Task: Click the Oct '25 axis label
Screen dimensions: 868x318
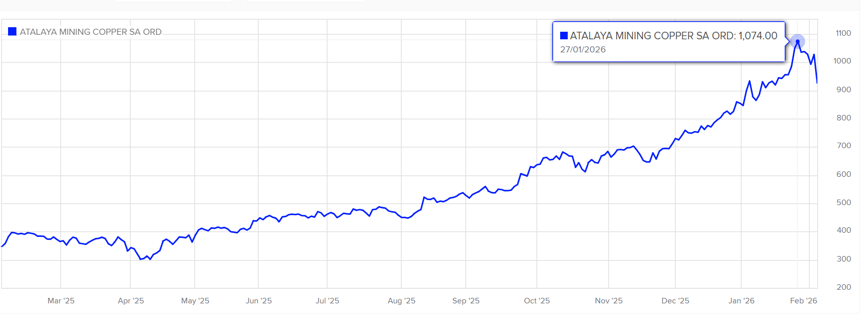Action: point(537,301)
